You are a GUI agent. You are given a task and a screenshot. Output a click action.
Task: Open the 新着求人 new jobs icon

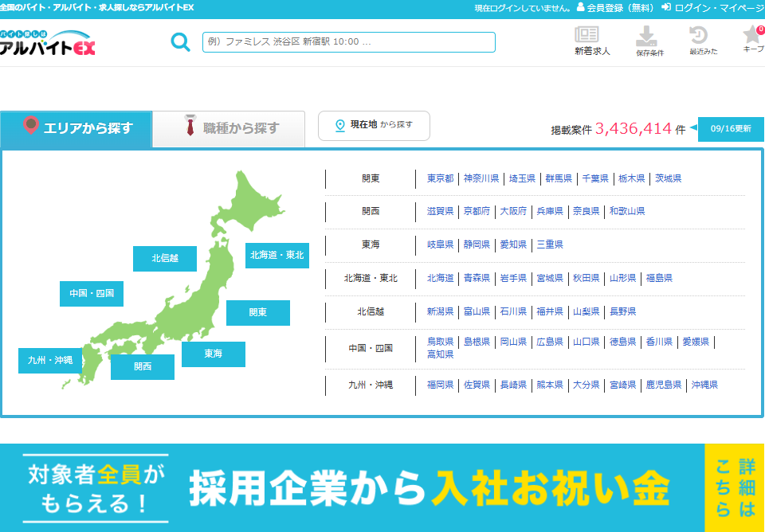pos(591,41)
